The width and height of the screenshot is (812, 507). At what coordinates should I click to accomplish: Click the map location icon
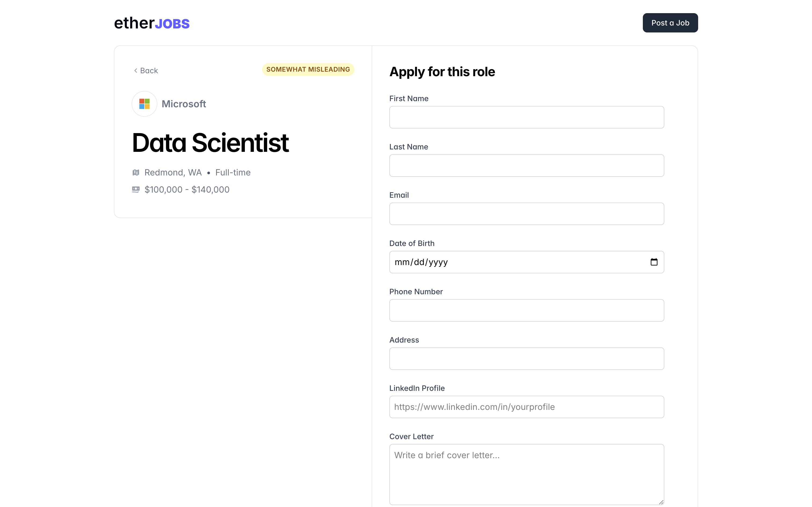coord(136,172)
